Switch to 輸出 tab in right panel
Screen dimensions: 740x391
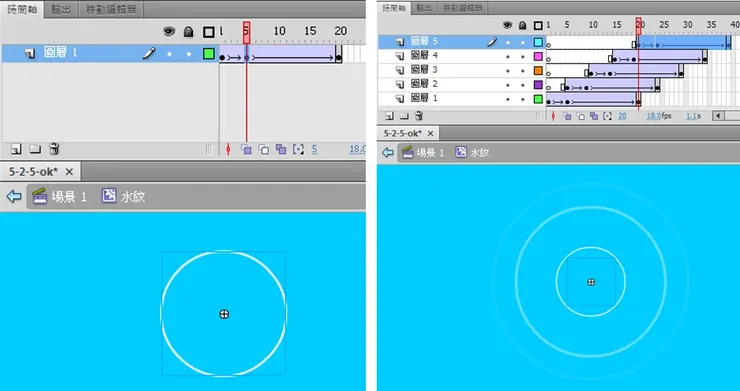point(424,8)
